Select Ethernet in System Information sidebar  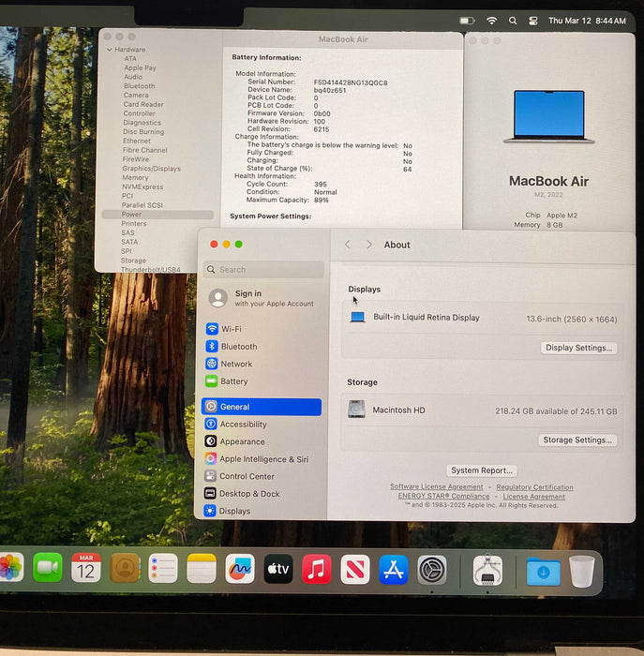[x=137, y=141]
